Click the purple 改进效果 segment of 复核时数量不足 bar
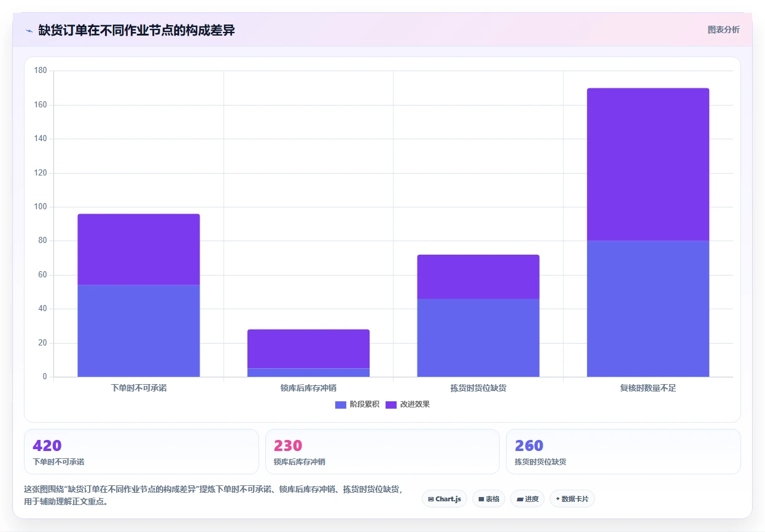The height and width of the screenshot is (532, 765). [x=648, y=164]
